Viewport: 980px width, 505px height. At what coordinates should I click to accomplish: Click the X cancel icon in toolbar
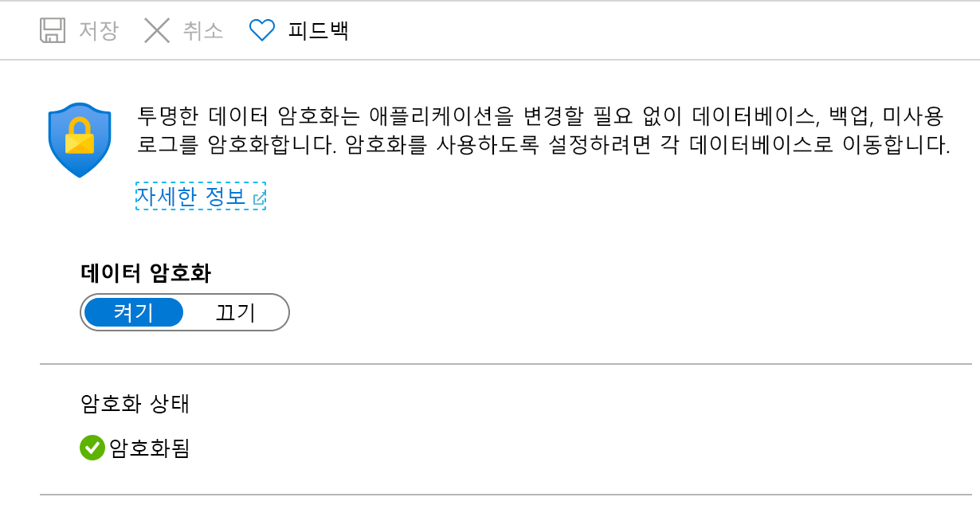point(157,30)
